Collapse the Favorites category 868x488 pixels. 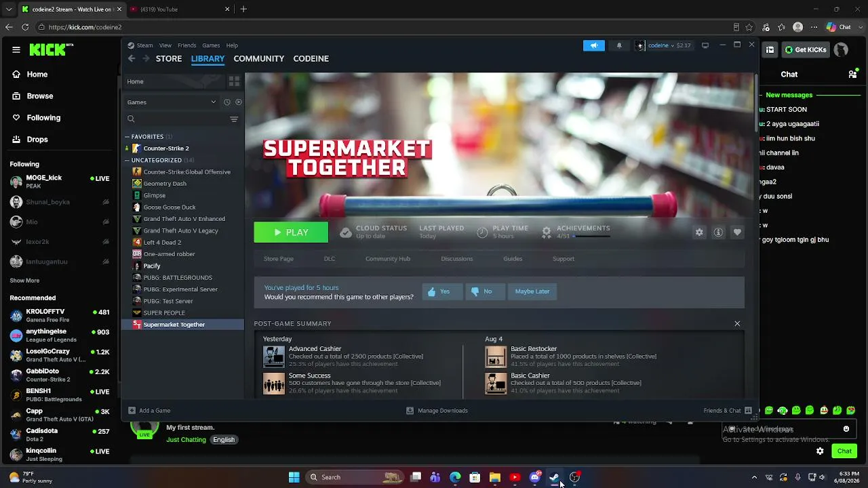pyautogui.click(x=127, y=137)
